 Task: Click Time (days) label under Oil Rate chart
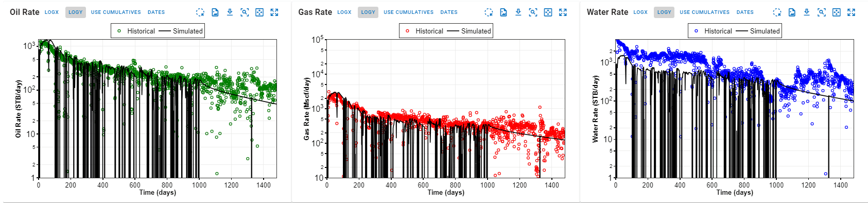coord(158,192)
